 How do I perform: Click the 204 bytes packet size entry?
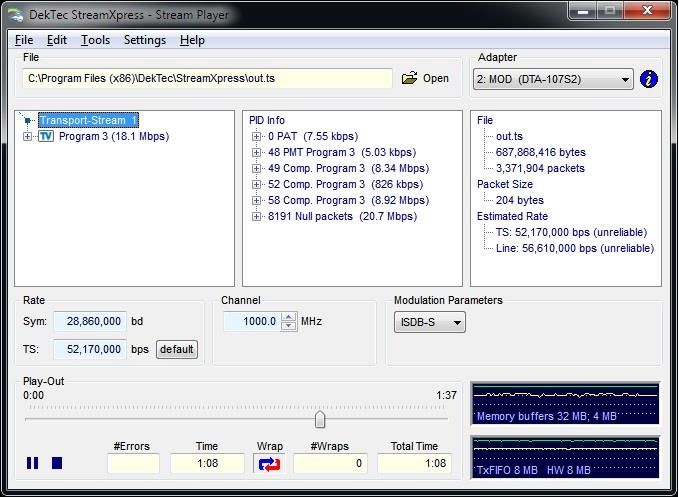[x=520, y=200]
